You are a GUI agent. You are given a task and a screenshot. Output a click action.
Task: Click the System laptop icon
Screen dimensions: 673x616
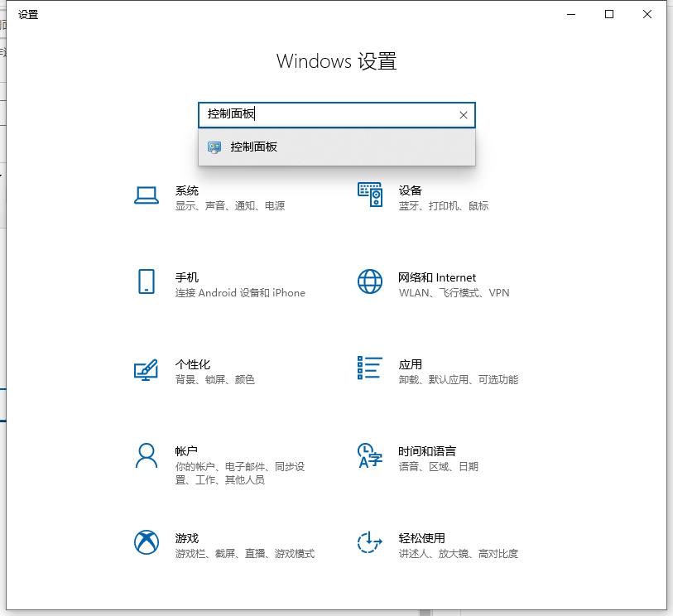147,195
